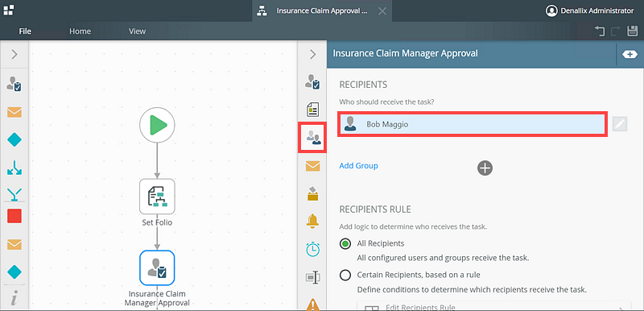Collapse the configuration panel with its chevron
Screen dimensions: 644x311
pos(312,54)
